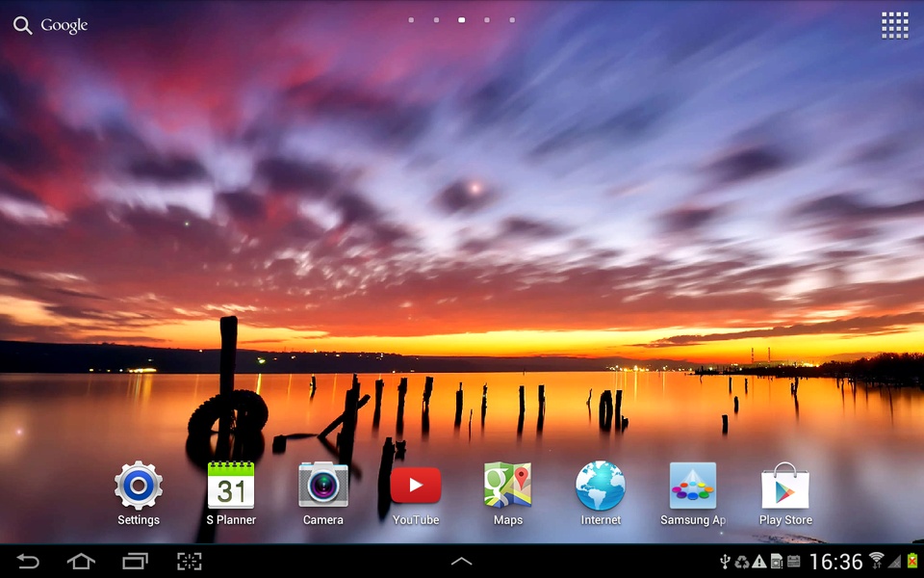The image size is (924, 578).
Task: Tap the USB connection status icon
Action: coord(726,562)
